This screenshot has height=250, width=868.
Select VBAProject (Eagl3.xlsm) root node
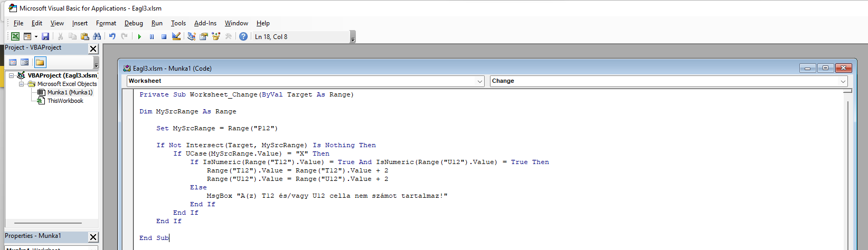point(62,75)
